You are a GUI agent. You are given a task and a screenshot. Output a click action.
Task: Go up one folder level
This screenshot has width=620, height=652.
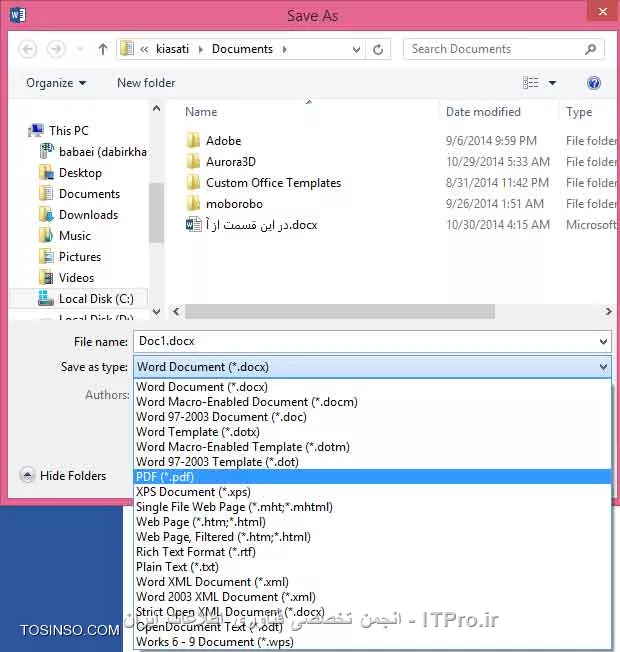tap(103, 49)
